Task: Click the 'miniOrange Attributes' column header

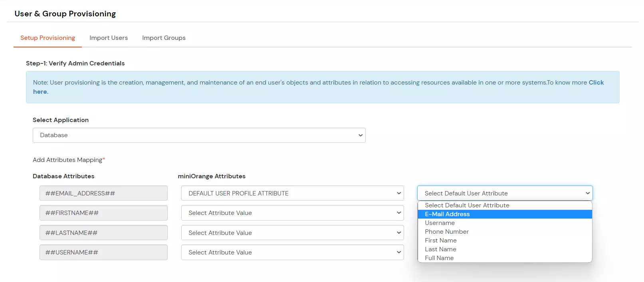Action: 212,176
